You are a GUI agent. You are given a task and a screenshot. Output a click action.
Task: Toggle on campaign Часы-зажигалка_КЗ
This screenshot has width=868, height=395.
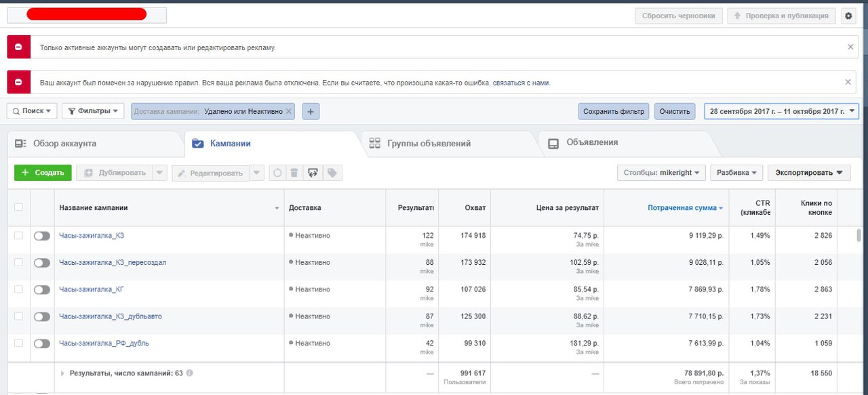42,236
